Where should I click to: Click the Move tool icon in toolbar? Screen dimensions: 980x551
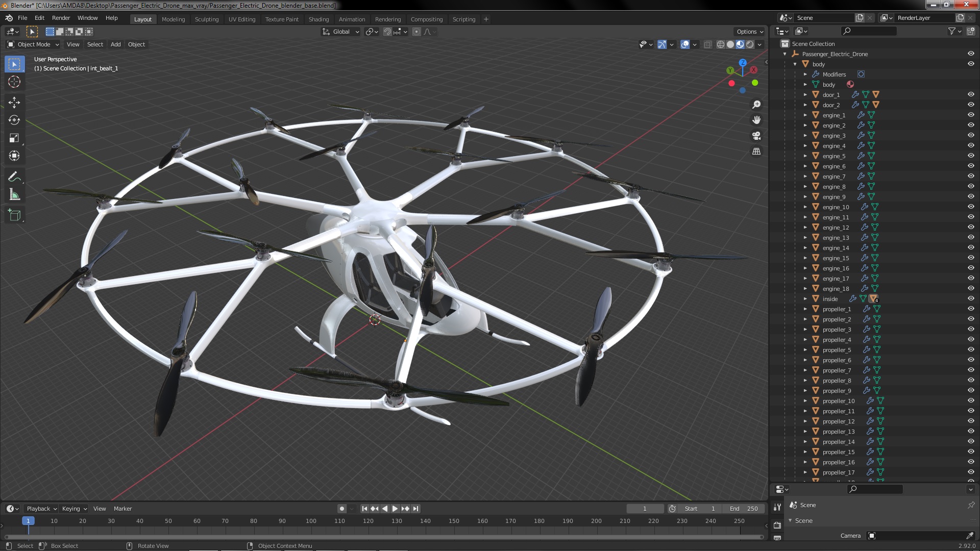[15, 102]
